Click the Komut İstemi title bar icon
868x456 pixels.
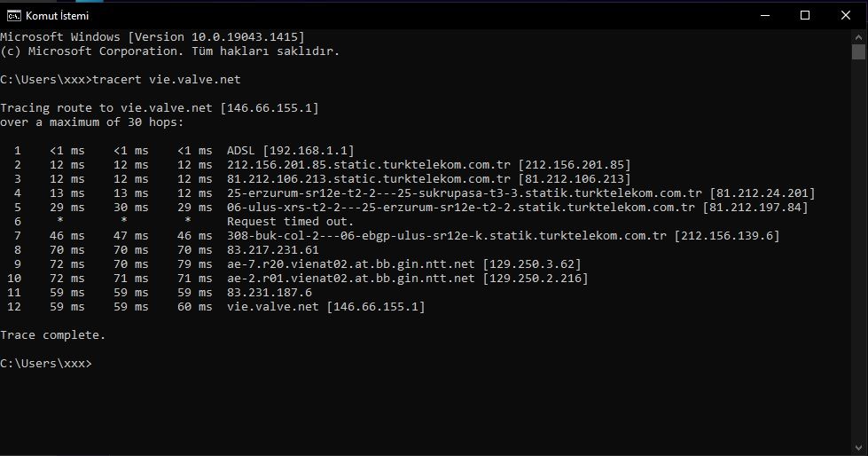point(13,15)
